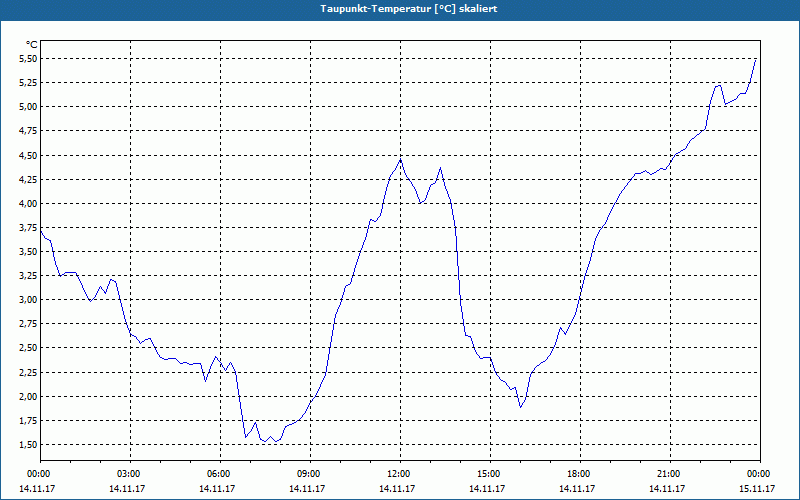This screenshot has height=500, width=800.
Task: Select the 2,00 y-axis value
Action: pos(28,396)
